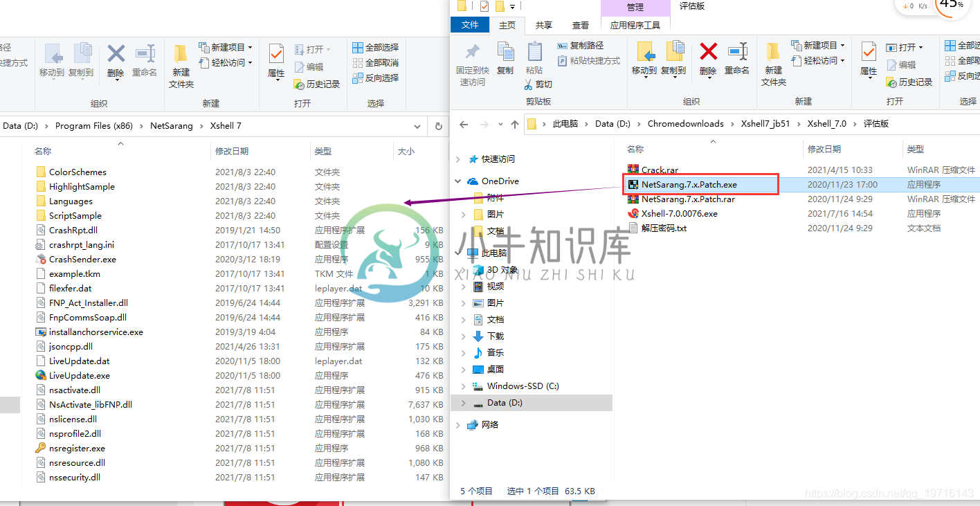The width and height of the screenshot is (980, 506).
Task: Click Properties (属性) icon in left window
Action: pos(276,55)
